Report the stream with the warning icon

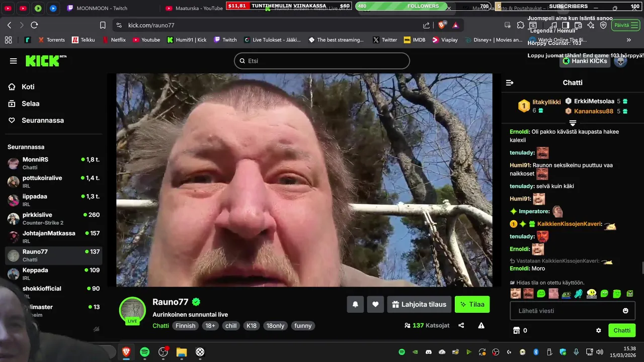pyautogui.click(x=481, y=325)
